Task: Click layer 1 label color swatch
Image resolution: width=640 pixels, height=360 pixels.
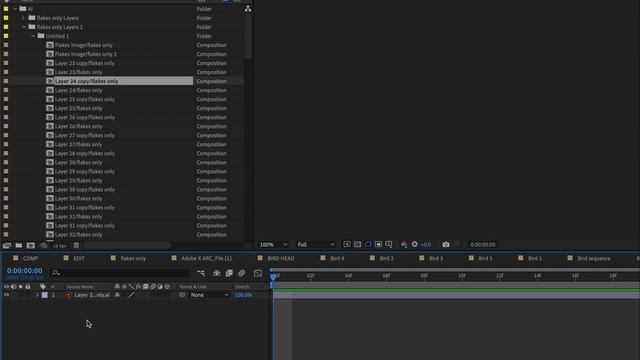Action: point(44,295)
